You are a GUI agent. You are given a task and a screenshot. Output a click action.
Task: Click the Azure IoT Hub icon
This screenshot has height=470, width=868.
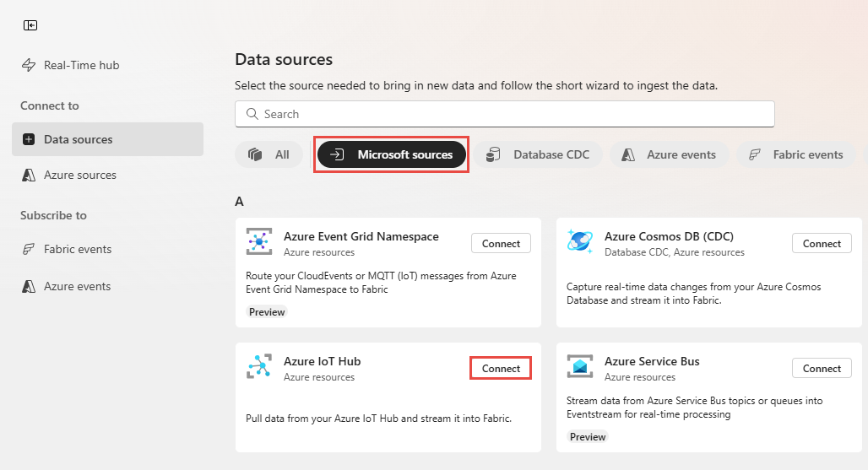pyautogui.click(x=259, y=366)
